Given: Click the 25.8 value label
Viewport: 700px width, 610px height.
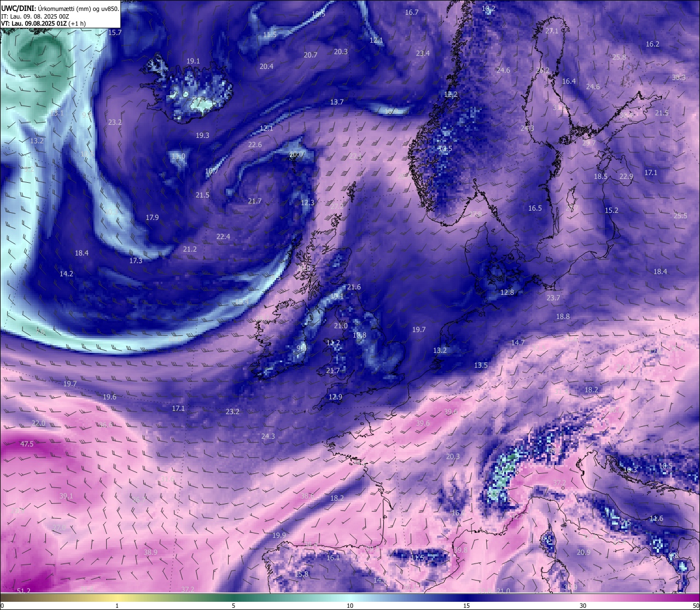Looking at the screenshot, I should coord(619,57).
